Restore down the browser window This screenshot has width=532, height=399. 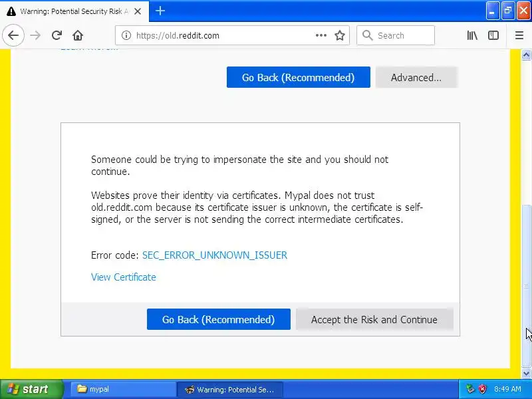click(508, 11)
